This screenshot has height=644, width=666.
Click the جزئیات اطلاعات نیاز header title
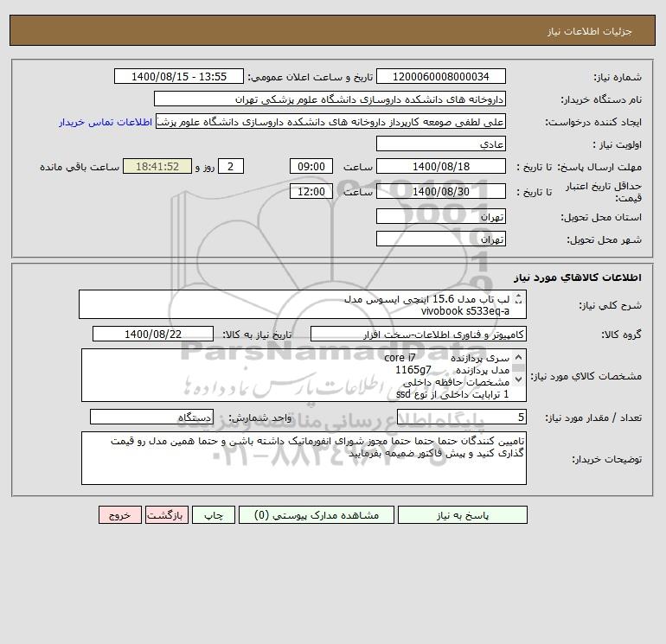tap(590, 31)
